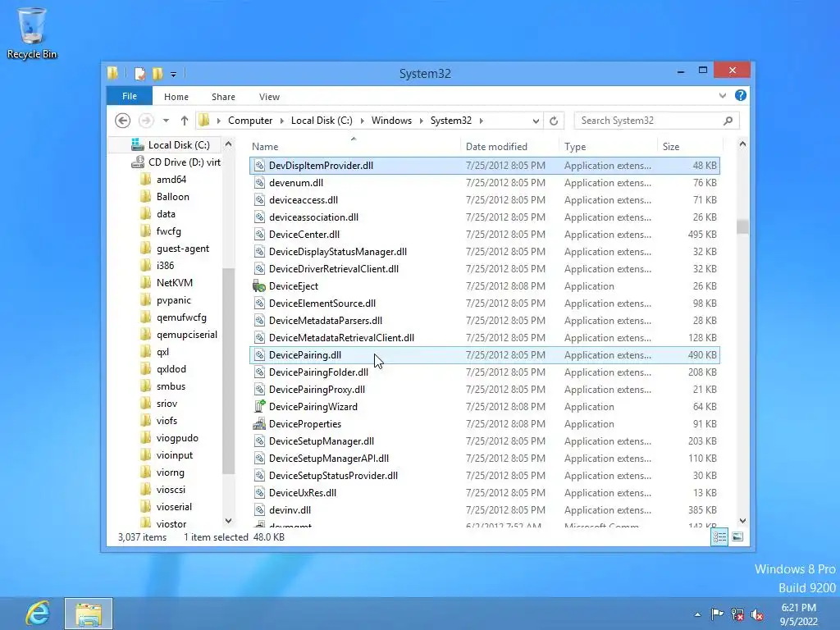This screenshot has height=630, width=840.
Task: Switch to the Share ribbon tab
Action: point(223,97)
